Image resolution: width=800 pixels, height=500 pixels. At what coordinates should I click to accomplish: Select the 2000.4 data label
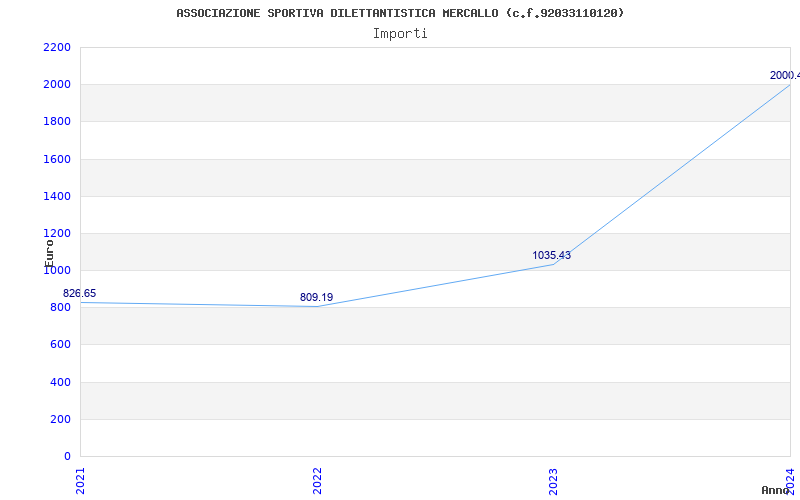point(783,76)
